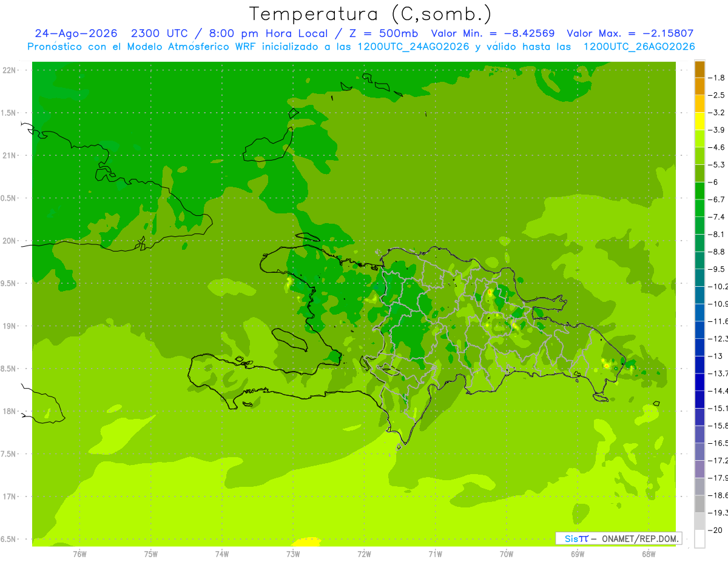This screenshot has height=562, width=728.
Task: Click the '70W' longitude axis label
Action: tap(507, 554)
